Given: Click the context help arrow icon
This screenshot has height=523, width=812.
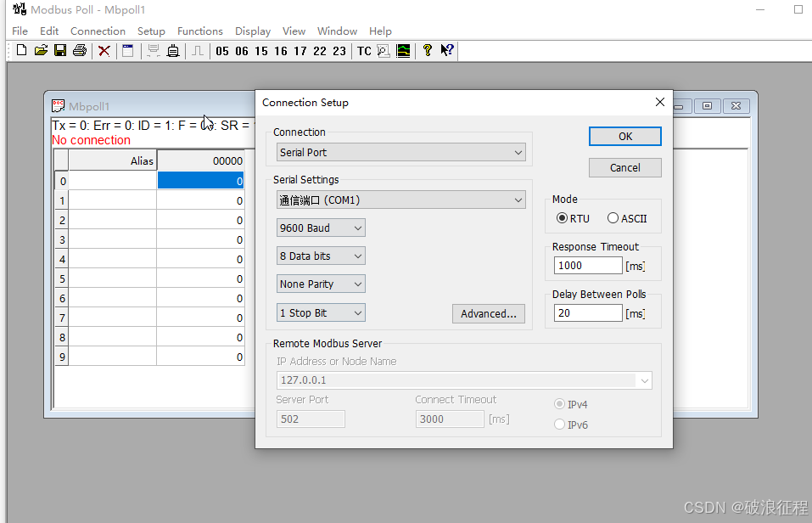Looking at the screenshot, I should click(447, 51).
